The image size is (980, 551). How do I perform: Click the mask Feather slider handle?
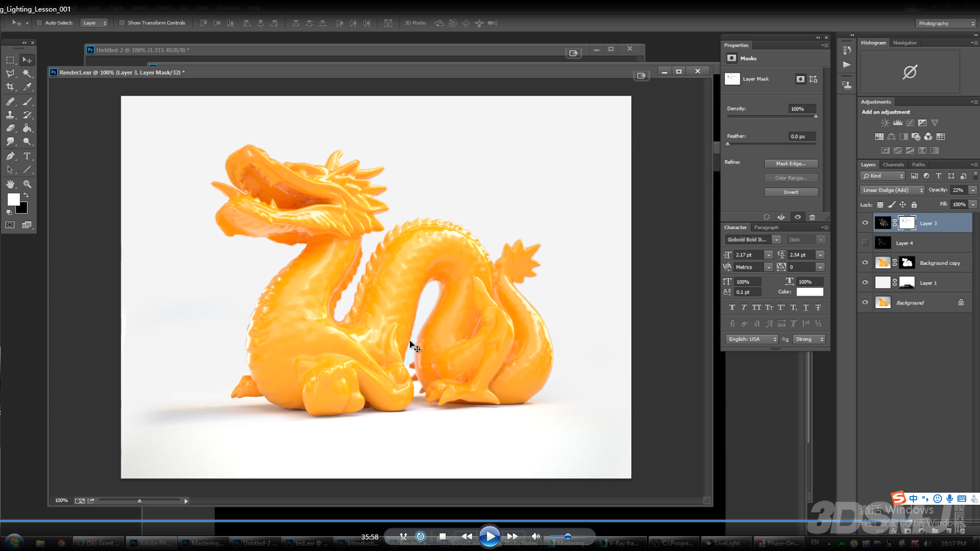click(728, 144)
